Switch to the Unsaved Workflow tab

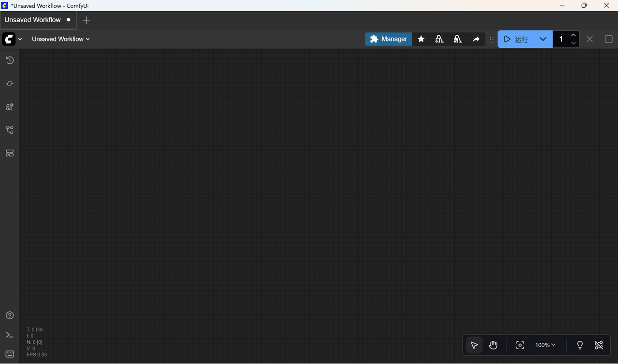coord(32,20)
